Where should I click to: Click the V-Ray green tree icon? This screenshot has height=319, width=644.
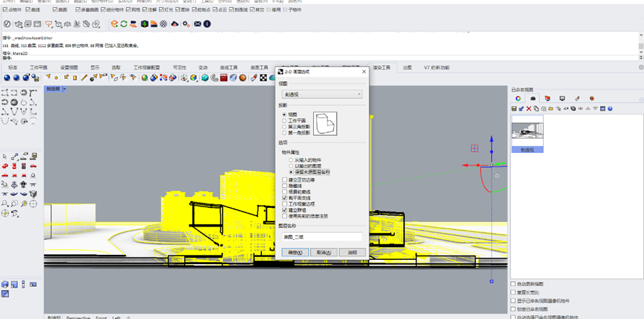tap(144, 23)
